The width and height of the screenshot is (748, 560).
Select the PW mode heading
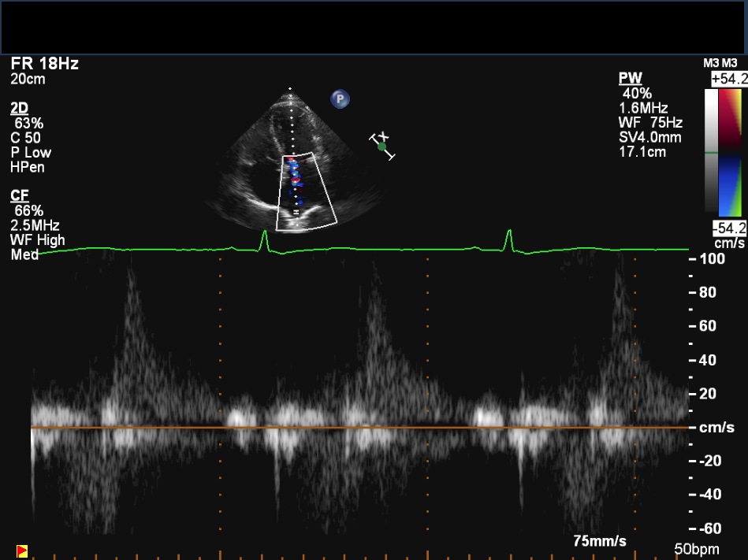[x=630, y=79]
